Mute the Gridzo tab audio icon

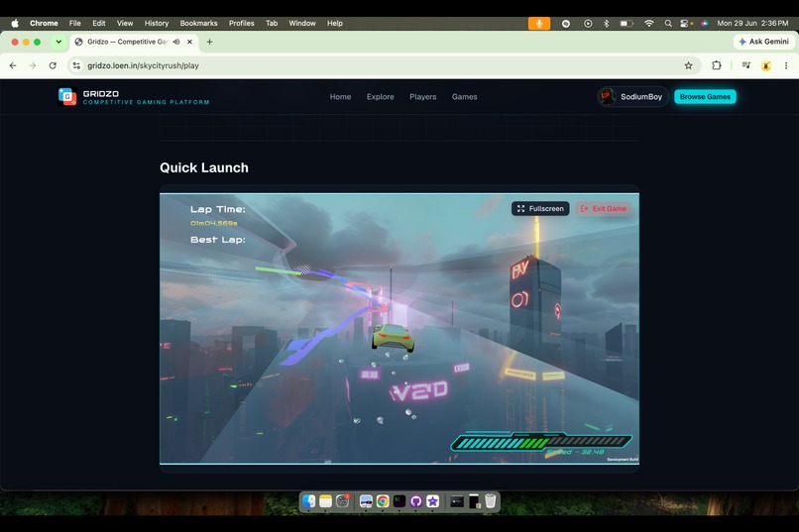click(176, 42)
